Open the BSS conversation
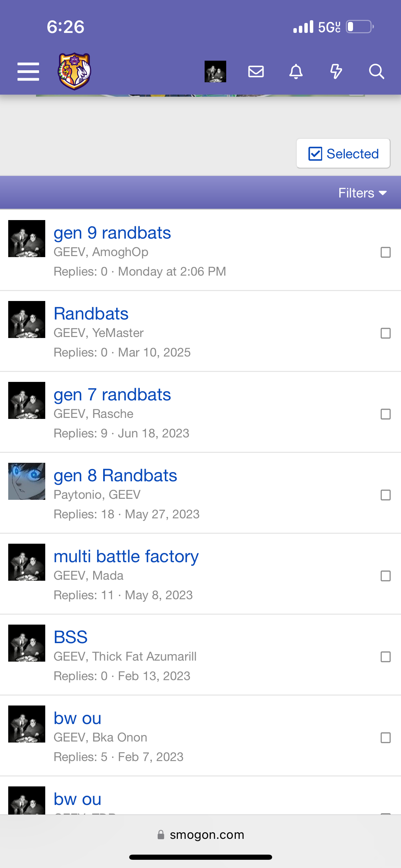 pyautogui.click(x=71, y=637)
